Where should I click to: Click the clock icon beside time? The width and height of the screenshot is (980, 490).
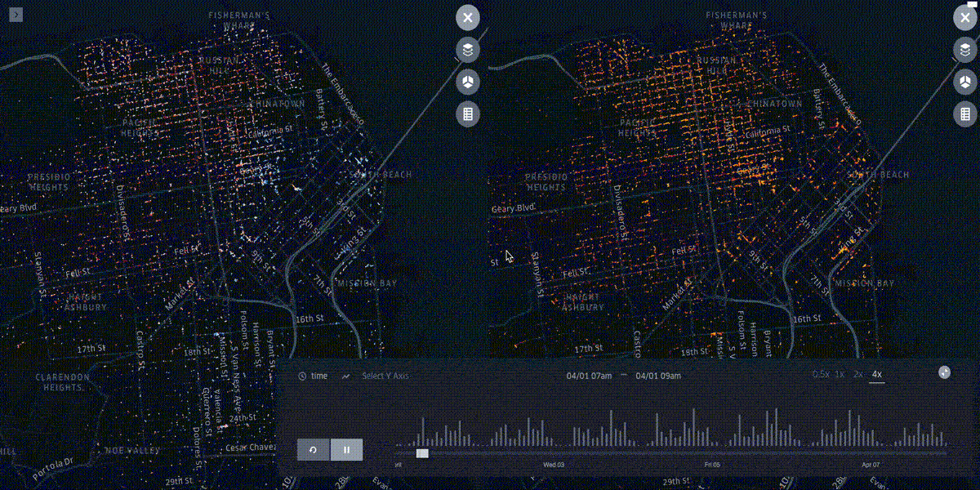[302, 376]
